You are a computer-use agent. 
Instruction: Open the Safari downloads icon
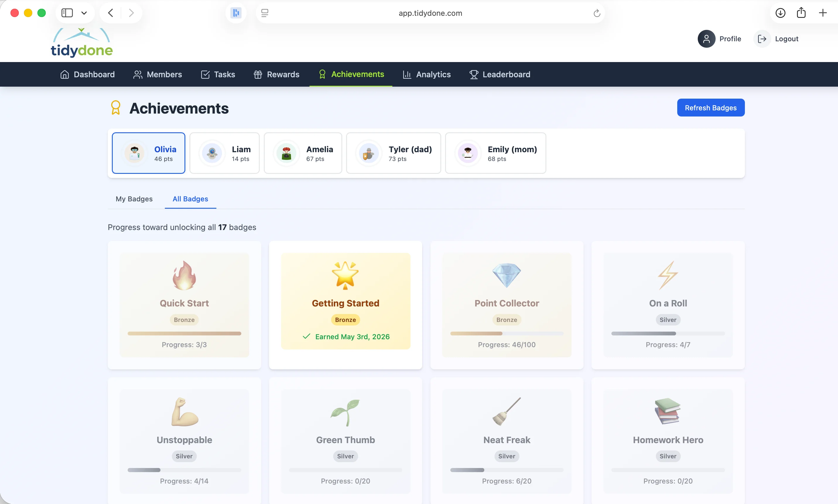(780, 13)
